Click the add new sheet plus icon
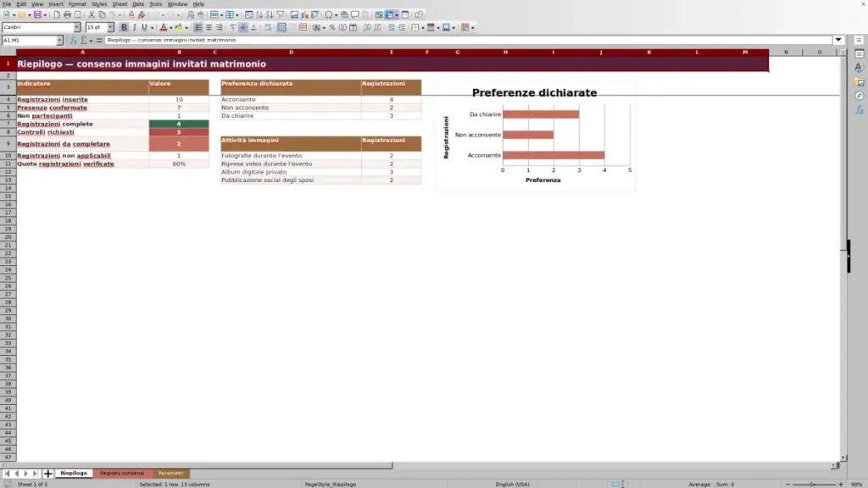The width and height of the screenshot is (868, 488). tap(47, 474)
